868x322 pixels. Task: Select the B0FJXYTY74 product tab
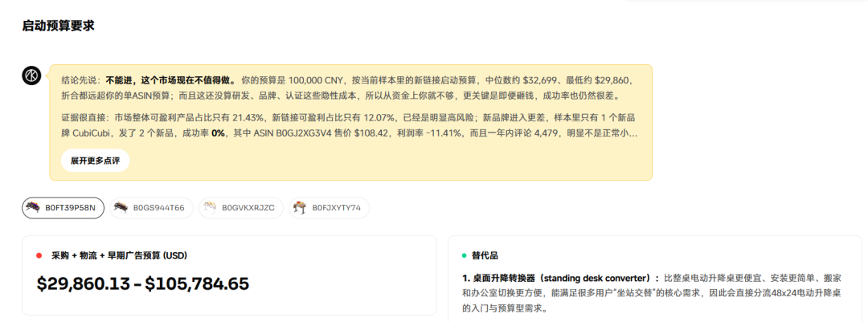(x=329, y=208)
